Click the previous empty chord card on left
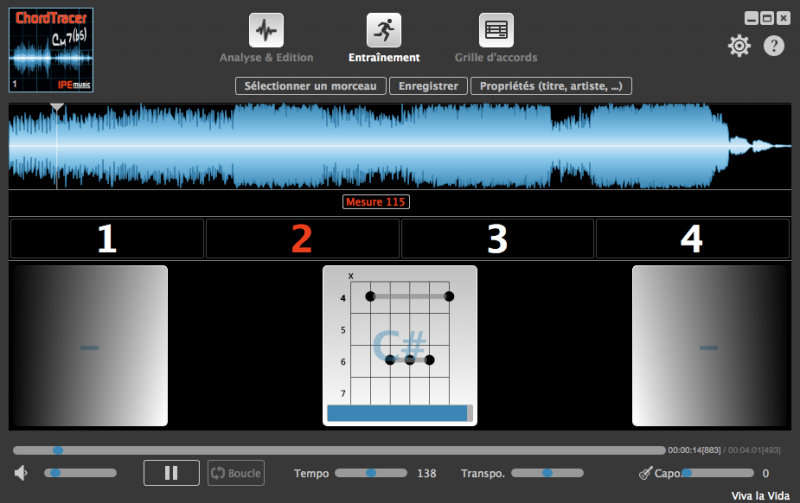 coord(89,345)
